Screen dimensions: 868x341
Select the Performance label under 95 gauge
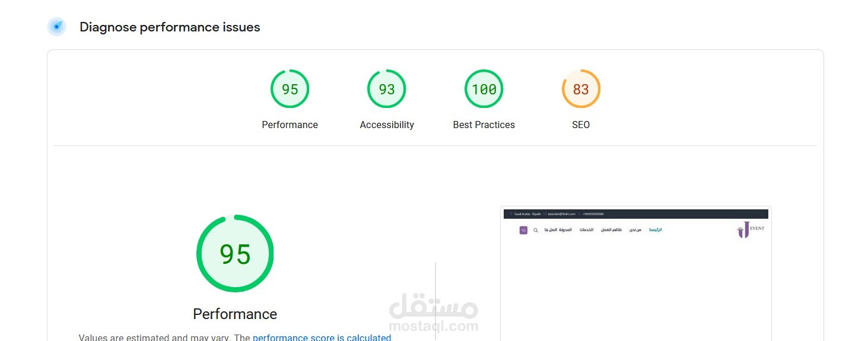[290, 125]
